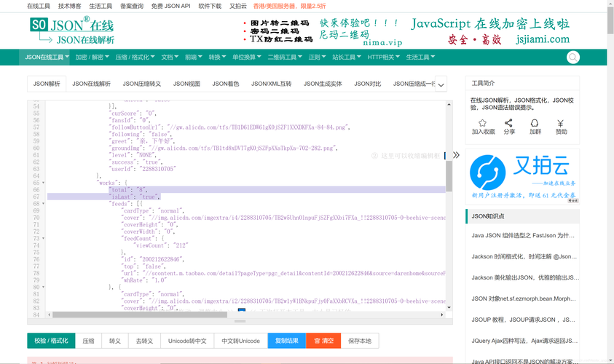
Task: Click the editor vertical scrollbar thumb
Action: pyautogui.click(x=449, y=175)
